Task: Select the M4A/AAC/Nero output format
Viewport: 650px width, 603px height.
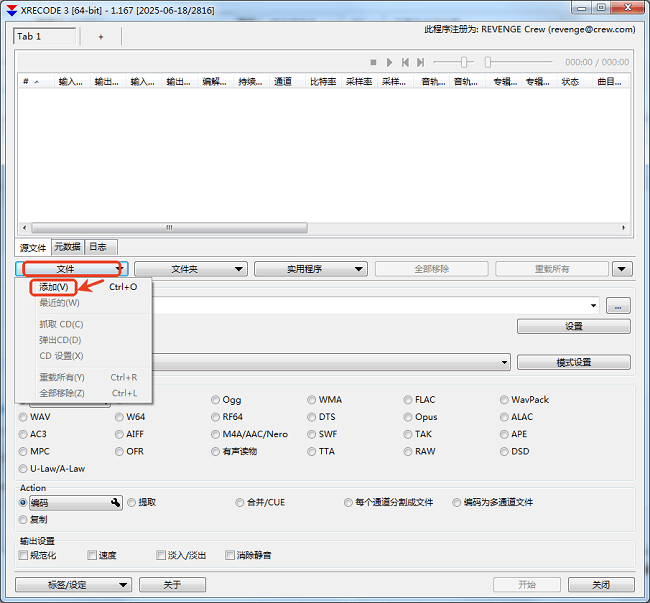Action: tap(250, 434)
